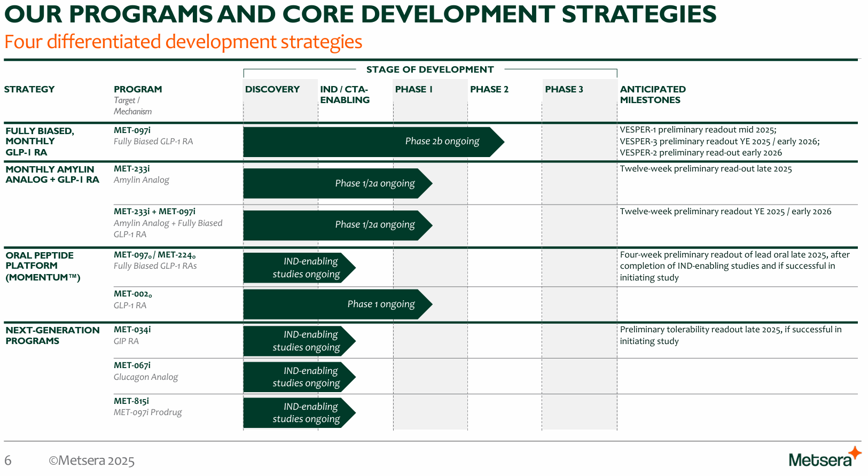Click the MET-233i + MET-097i program label
Viewport: 868px width, 476px height.
coord(155,212)
